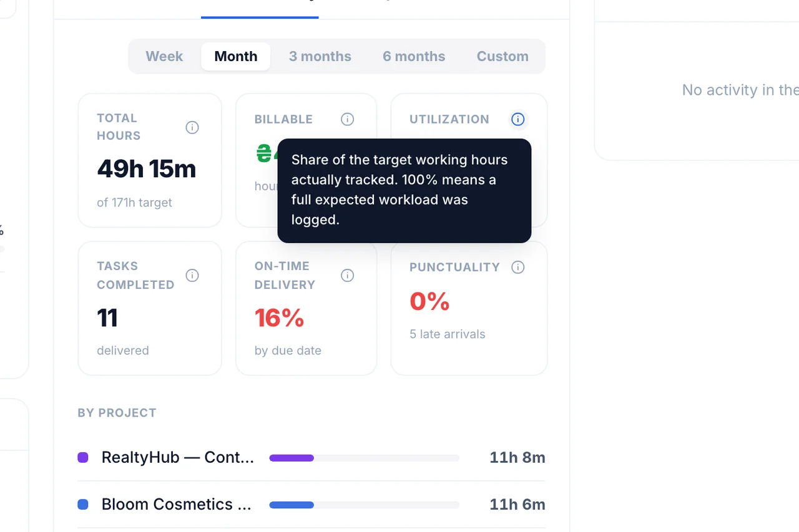Click the info icon beside Billable

[348, 119]
